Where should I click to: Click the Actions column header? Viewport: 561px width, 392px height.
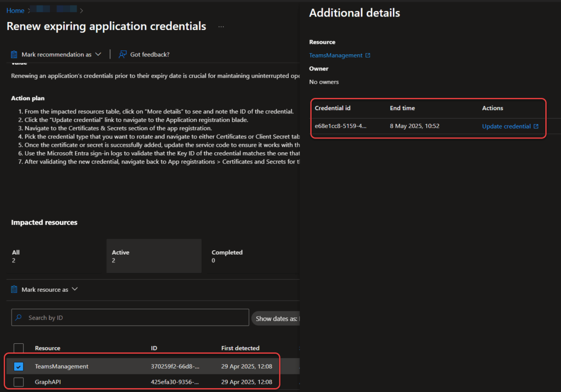493,108
